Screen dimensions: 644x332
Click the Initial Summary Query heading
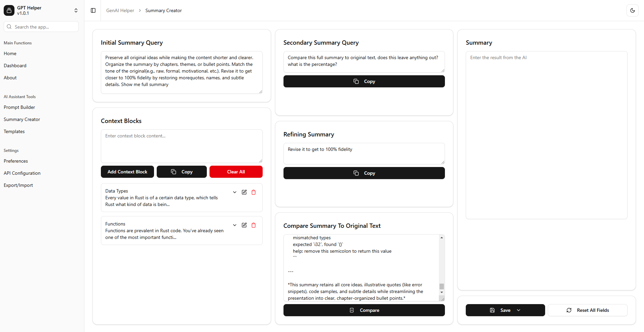tap(132, 43)
